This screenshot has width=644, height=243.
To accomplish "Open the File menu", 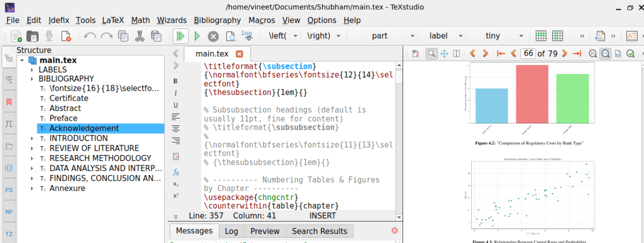I will (13, 20).
